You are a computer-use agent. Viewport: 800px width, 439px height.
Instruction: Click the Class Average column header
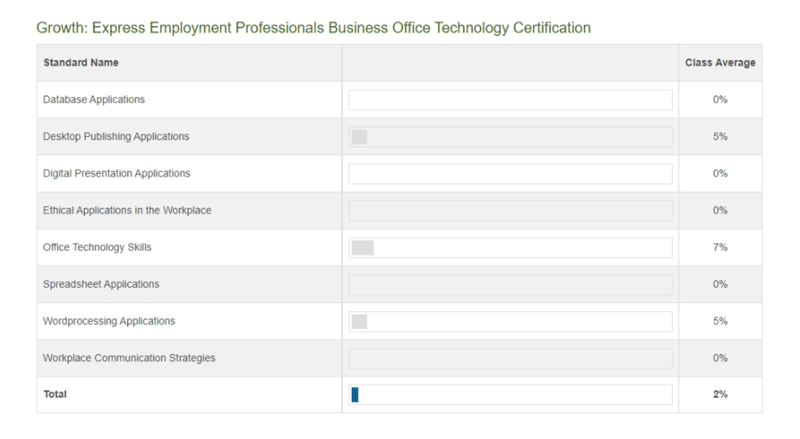[720, 62]
